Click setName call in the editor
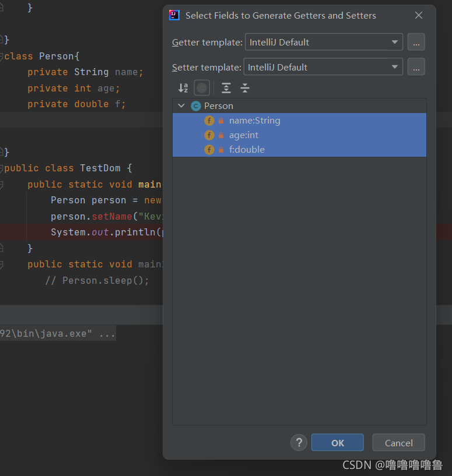 (112, 217)
